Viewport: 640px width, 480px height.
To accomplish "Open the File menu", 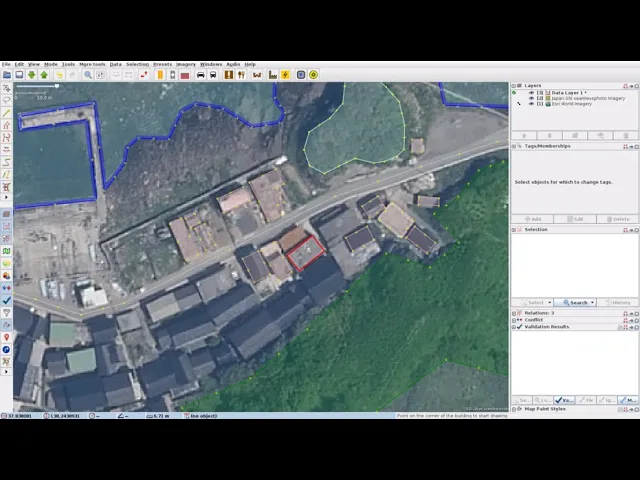I will coord(6,64).
